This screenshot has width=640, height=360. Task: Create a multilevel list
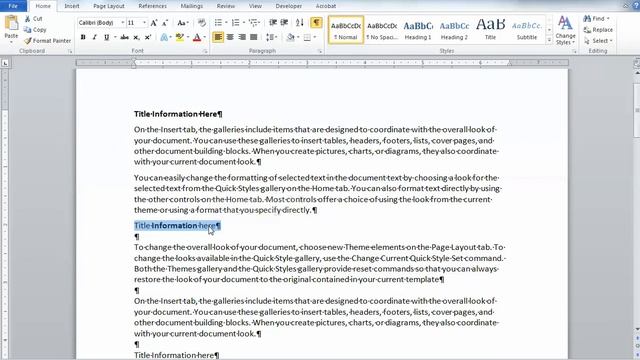coord(254,23)
